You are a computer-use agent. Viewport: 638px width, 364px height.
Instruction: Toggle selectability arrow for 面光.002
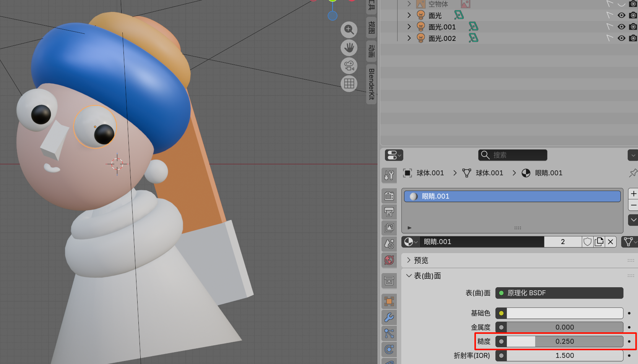[x=610, y=38]
